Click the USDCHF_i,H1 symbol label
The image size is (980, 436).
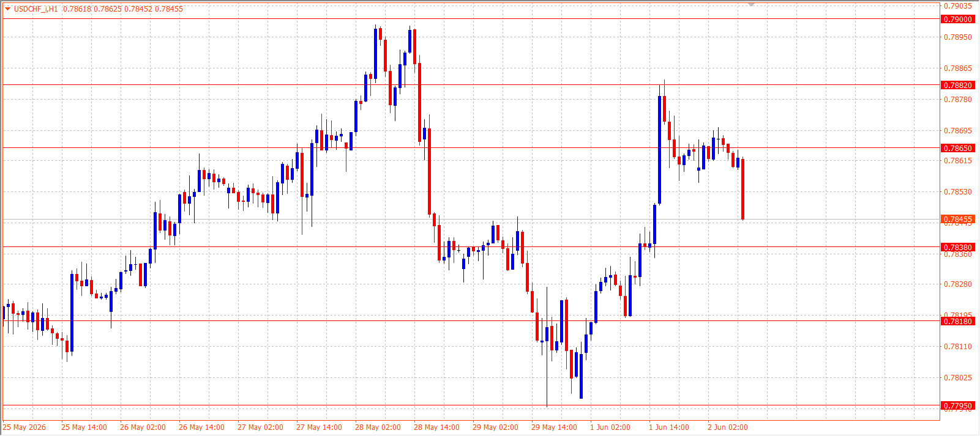(36, 9)
